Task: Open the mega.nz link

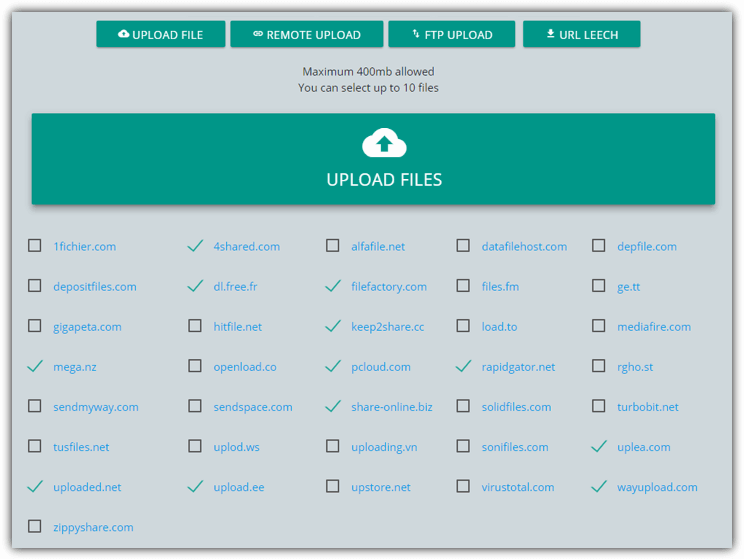Action: pos(75,367)
